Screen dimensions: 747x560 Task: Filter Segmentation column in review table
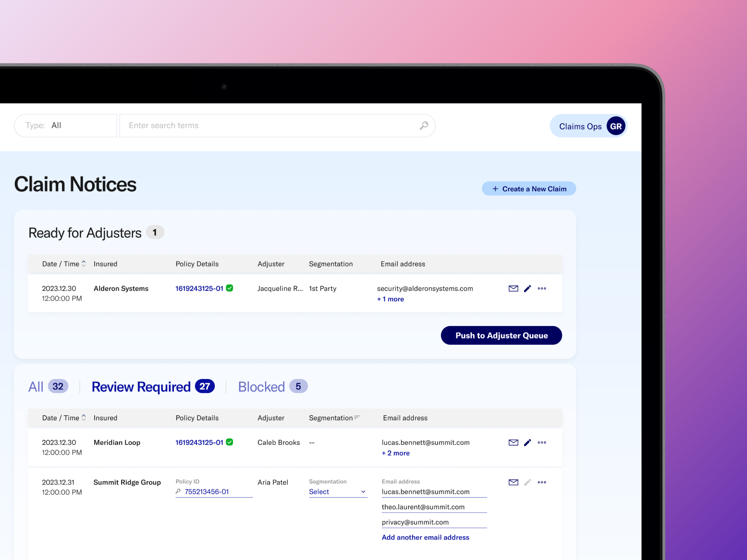pos(357,418)
